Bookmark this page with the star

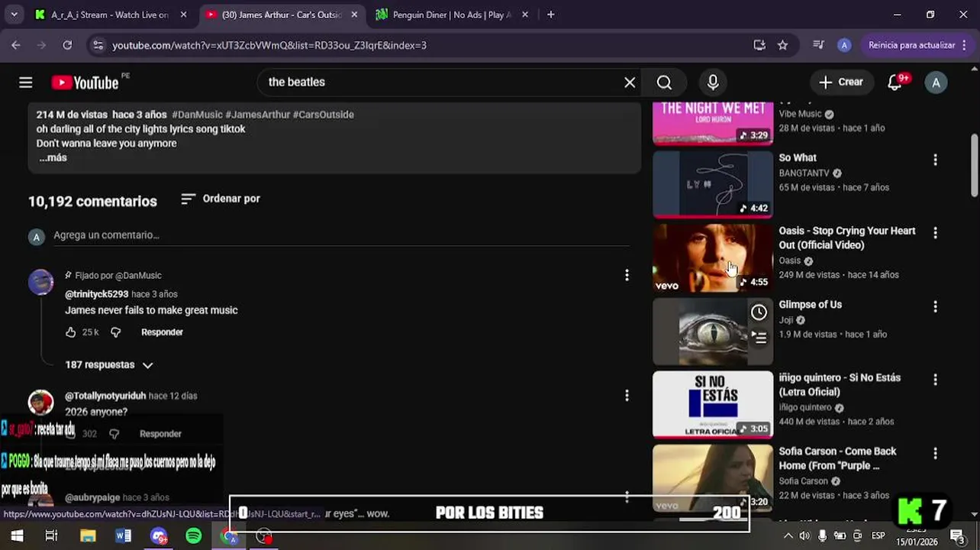coord(782,45)
